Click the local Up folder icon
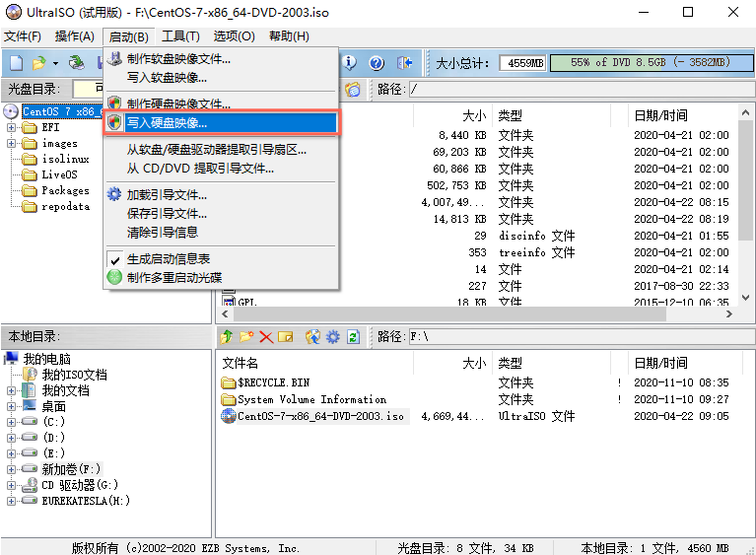The height and width of the screenshot is (555, 756). click(226, 336)
